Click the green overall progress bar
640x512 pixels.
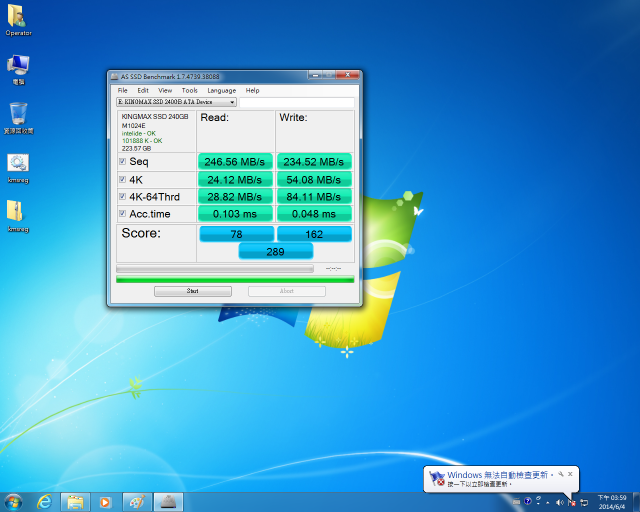(x=235, y=279)
